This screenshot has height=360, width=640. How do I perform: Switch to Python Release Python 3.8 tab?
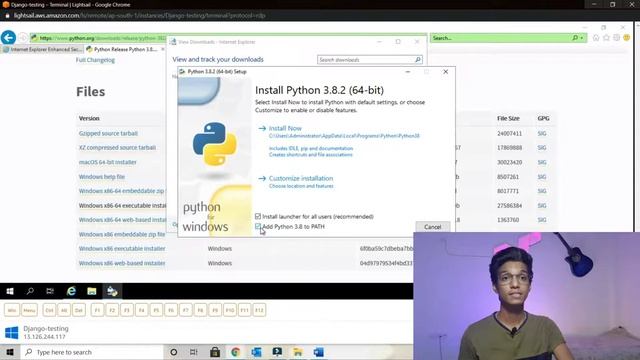click(125, 49)
